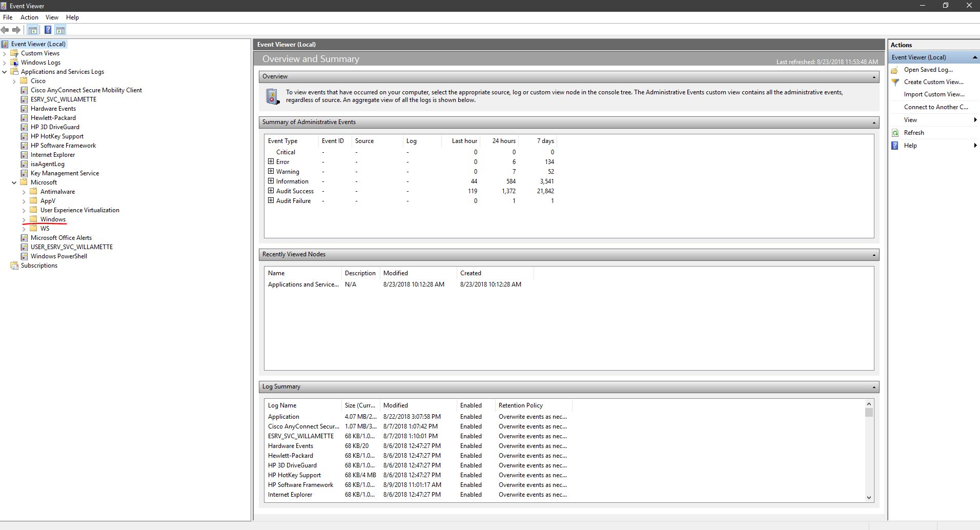980x530 pixels.
Task: Open the Help menu in menu bar
Action: 72,17
